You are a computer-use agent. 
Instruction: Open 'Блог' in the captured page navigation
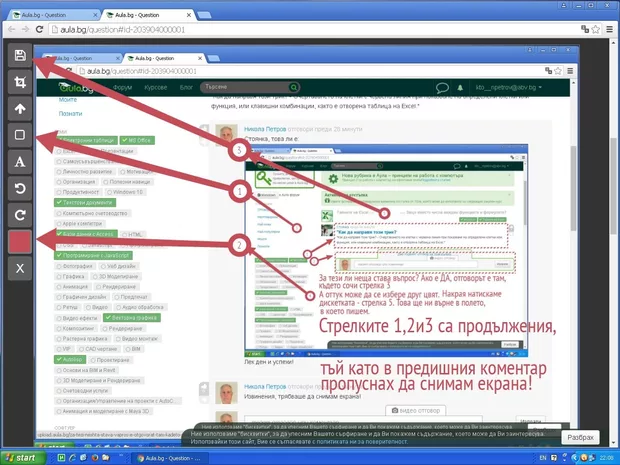186,87
